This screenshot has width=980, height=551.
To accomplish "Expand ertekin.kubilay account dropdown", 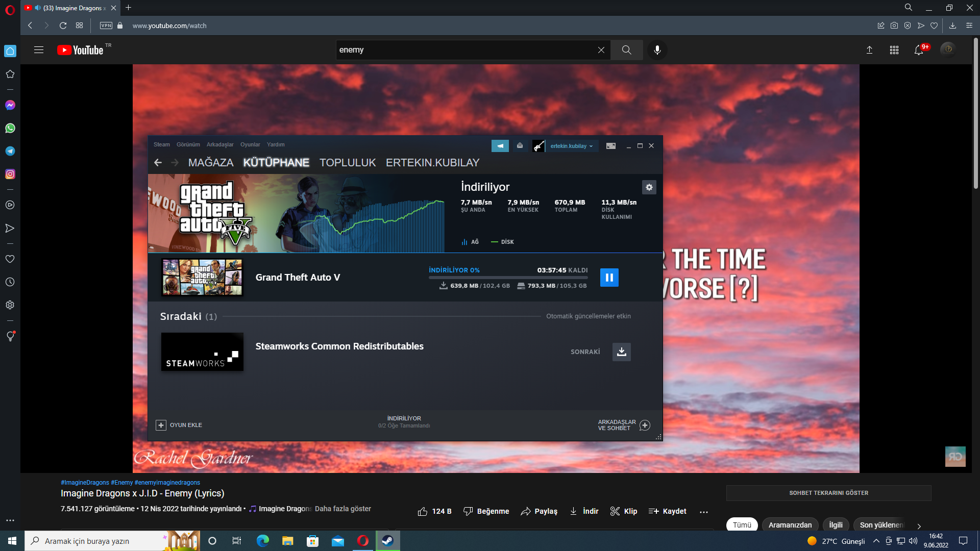I will (x=571, y=146).
